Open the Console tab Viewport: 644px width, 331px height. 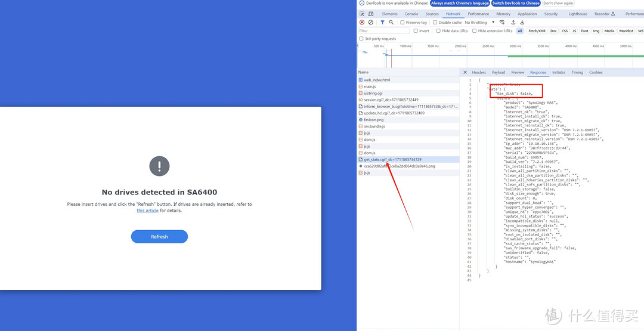click(x=411, y=14)
